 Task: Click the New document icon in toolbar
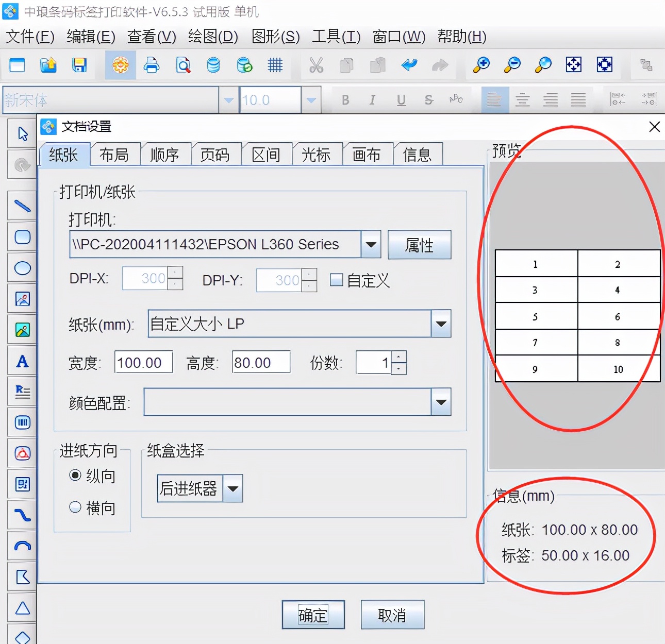click(x=17, y=65)
